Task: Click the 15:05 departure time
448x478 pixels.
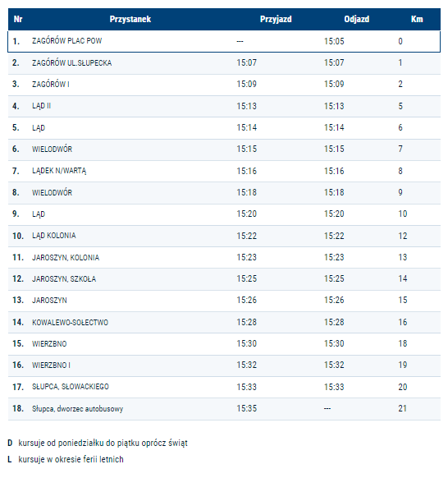Action: pos(334,41)
